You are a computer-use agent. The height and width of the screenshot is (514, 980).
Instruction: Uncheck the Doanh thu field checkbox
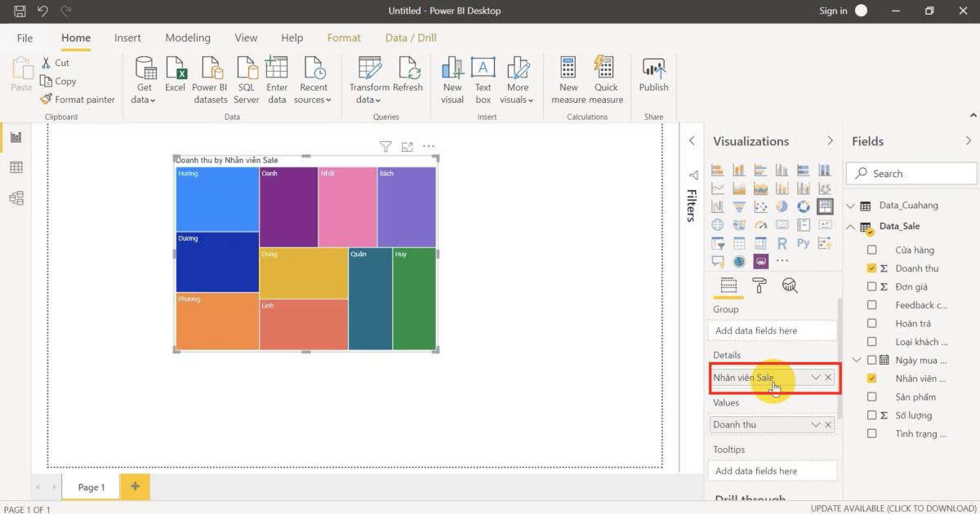pyautogui.click(x=871, y=268)
